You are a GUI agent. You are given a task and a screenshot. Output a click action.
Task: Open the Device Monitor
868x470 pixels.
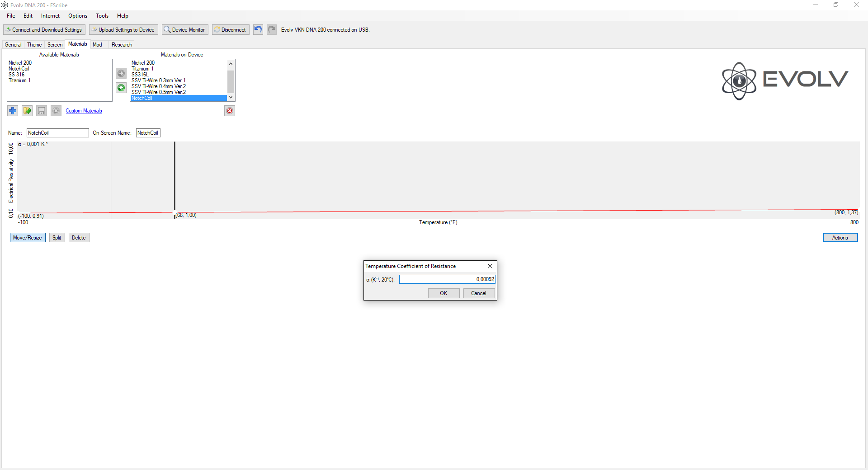[x=185, y=30]
